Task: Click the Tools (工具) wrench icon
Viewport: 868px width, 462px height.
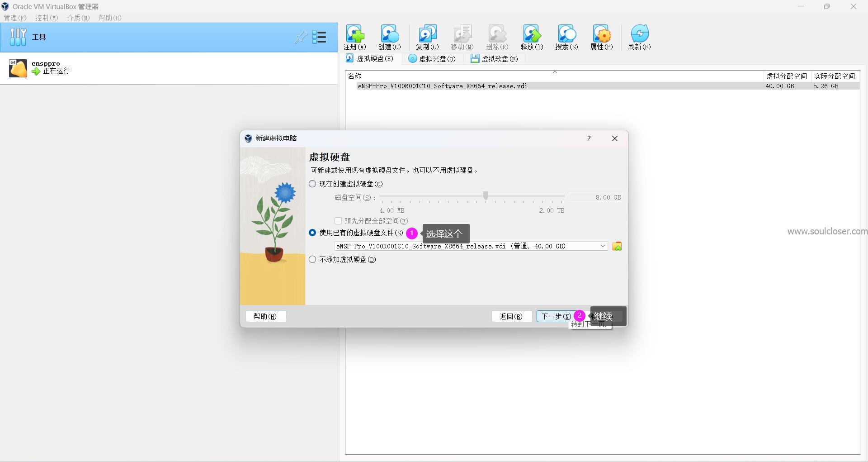Action: point(18,37)
